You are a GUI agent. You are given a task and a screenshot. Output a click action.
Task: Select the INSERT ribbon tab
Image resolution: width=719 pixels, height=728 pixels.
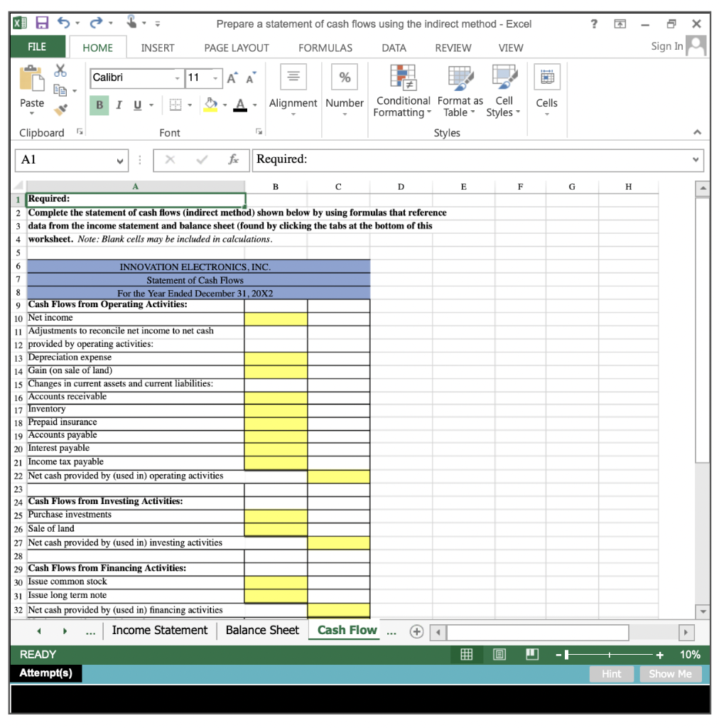pyautogui.click(x=158, y=48)
